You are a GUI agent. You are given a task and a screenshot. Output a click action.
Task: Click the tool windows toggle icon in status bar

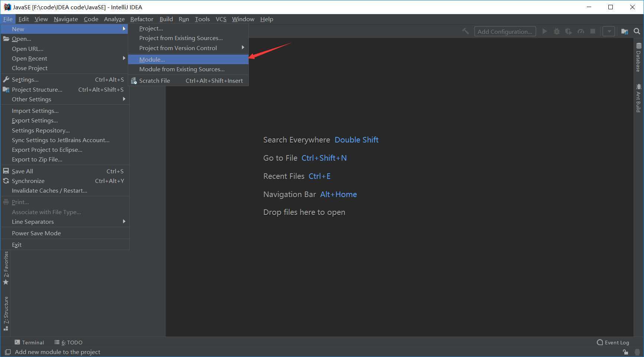click(x=7, y=352)
